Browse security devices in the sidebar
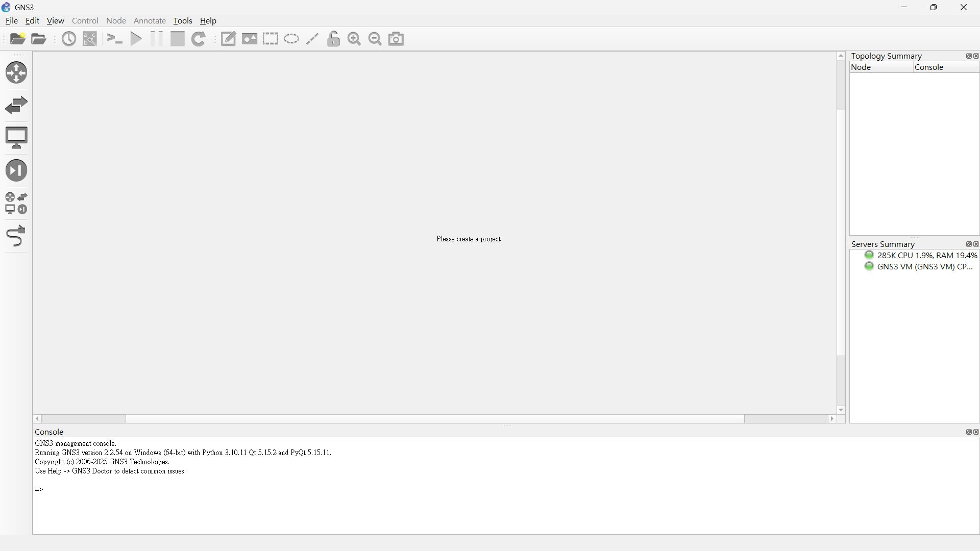The width and height of the screenshot is (980, 551). 16,170
